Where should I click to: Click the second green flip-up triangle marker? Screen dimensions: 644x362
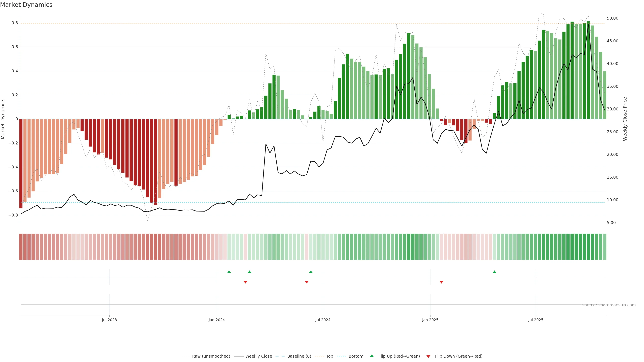click(249, 272)
